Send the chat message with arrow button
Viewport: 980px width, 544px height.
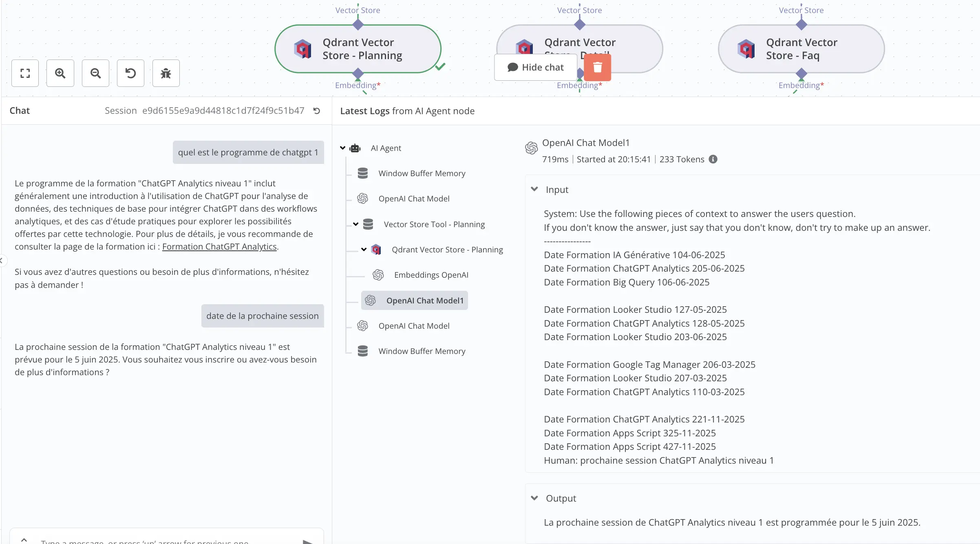point(308,542)
